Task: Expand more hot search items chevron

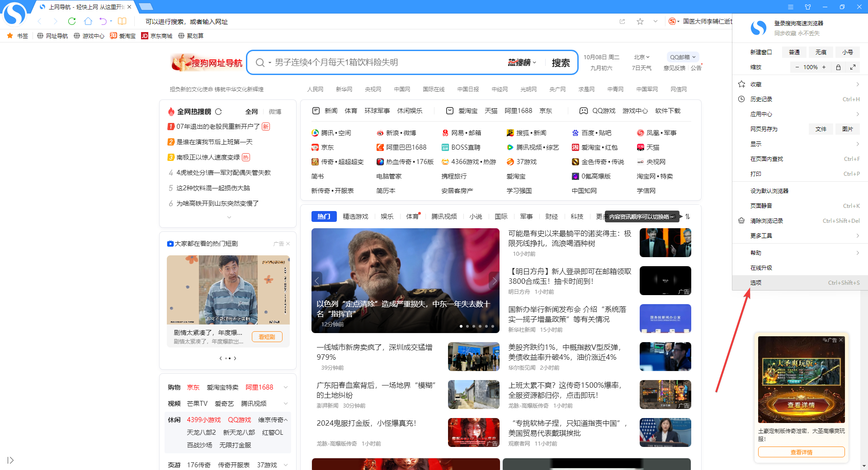Action: point(229,217)
